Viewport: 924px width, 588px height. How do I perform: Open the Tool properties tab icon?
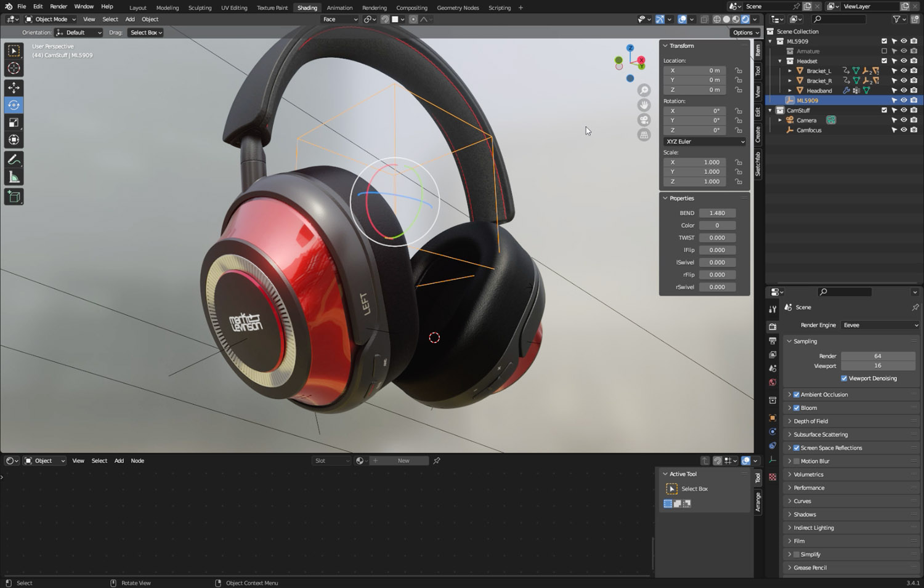click(772, 309)
